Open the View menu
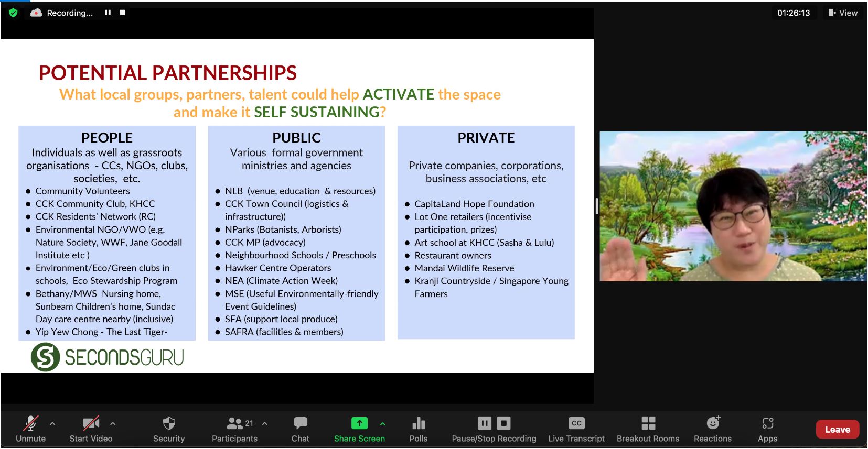 coord(843,13)
